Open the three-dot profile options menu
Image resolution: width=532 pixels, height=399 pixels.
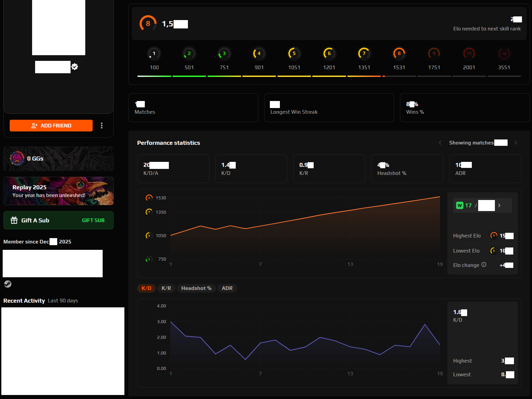[102, 125]
